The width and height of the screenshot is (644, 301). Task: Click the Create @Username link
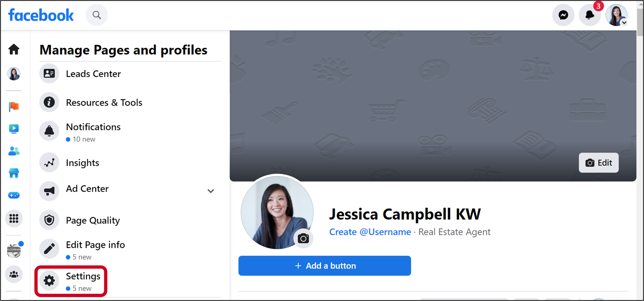[370, 232]
